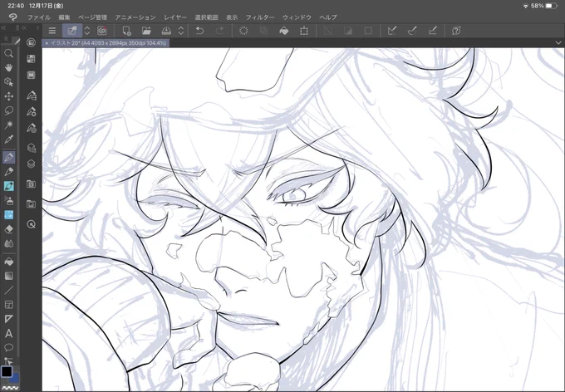Open the Clip Studio launcher icon

tap(102, 31)
